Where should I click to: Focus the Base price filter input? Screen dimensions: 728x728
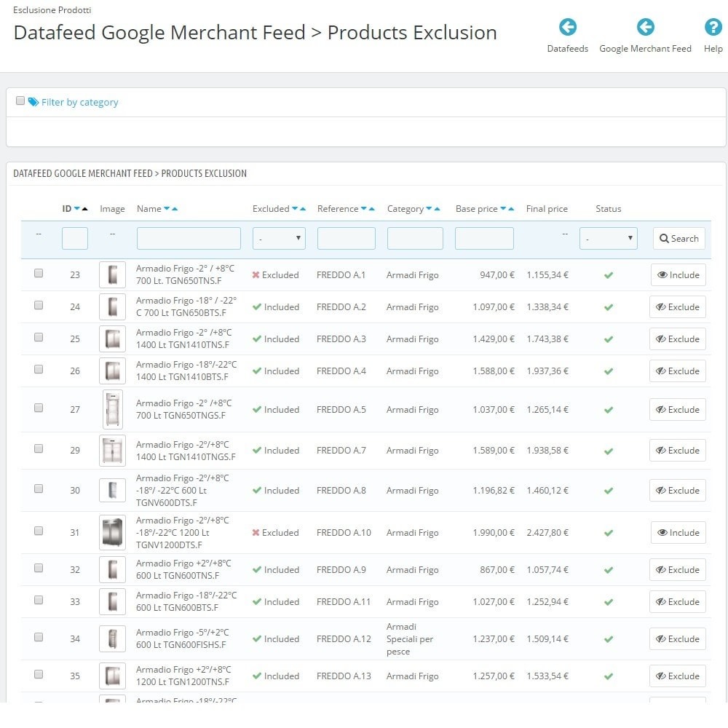pos(484,238)
